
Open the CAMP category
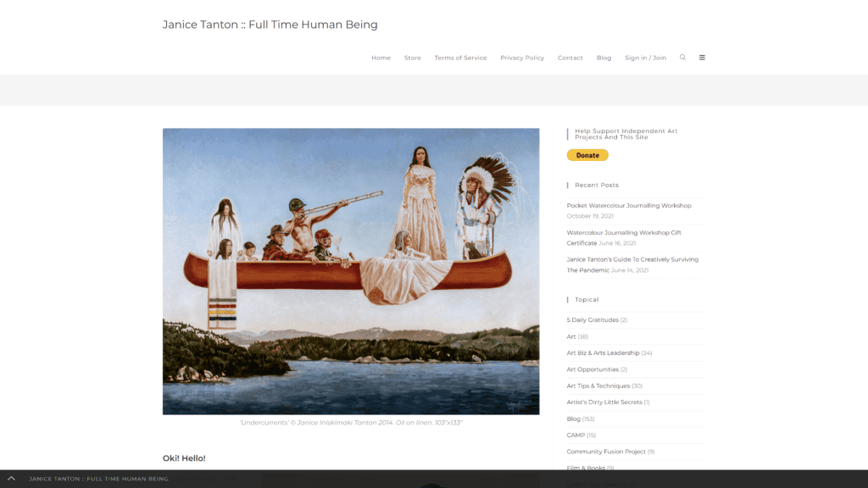pyautogui.click(x=576, y=435)
